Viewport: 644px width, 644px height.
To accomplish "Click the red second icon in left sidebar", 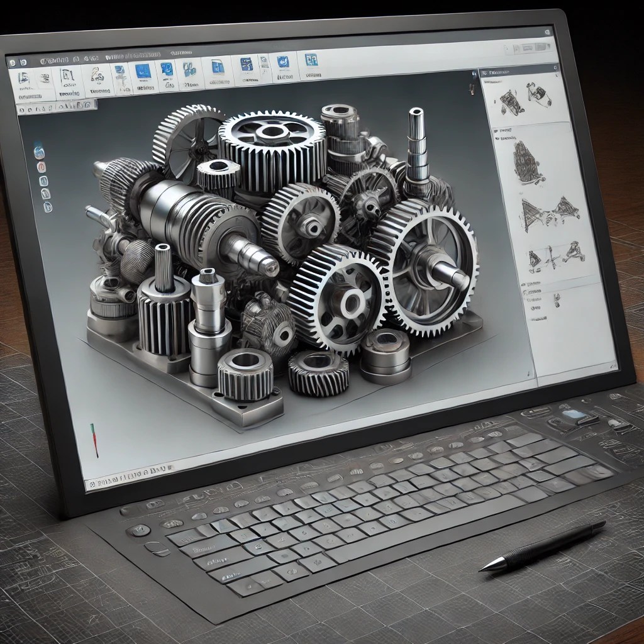I will click(42, 167).
